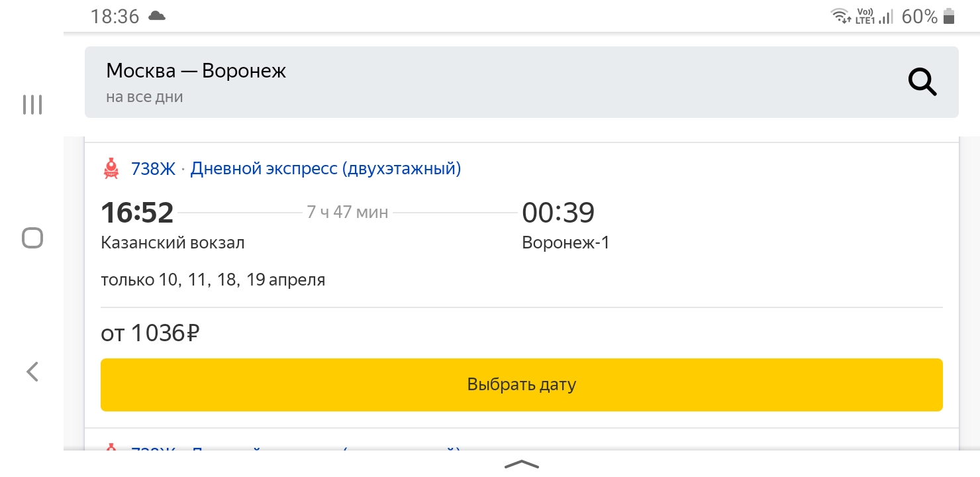Tap the red train icon beside 738Ж
The image size is (980, 477).
111,169
